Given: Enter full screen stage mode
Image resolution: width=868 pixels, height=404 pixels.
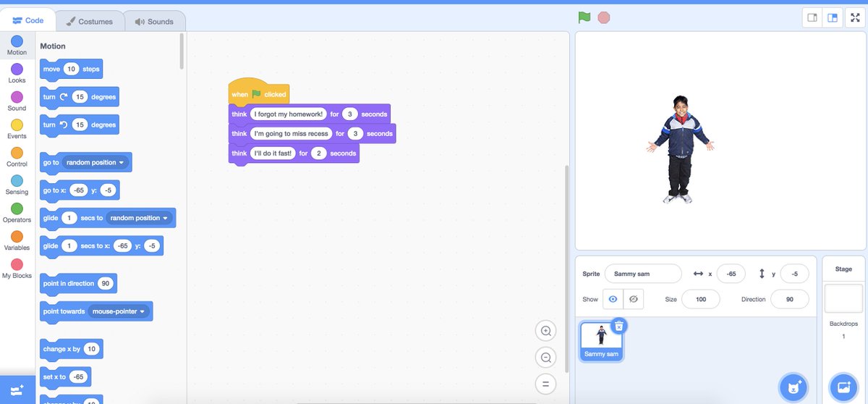Looking at the screenshot, I should tap(855, 18).
